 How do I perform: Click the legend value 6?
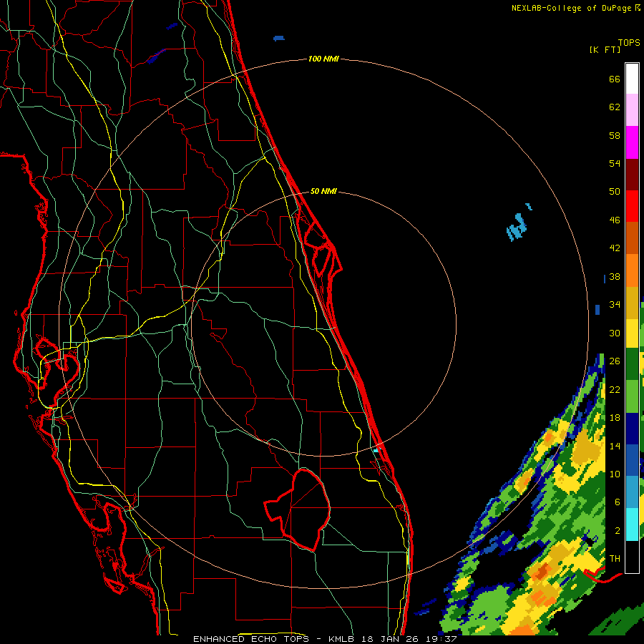tap(617, 502)
